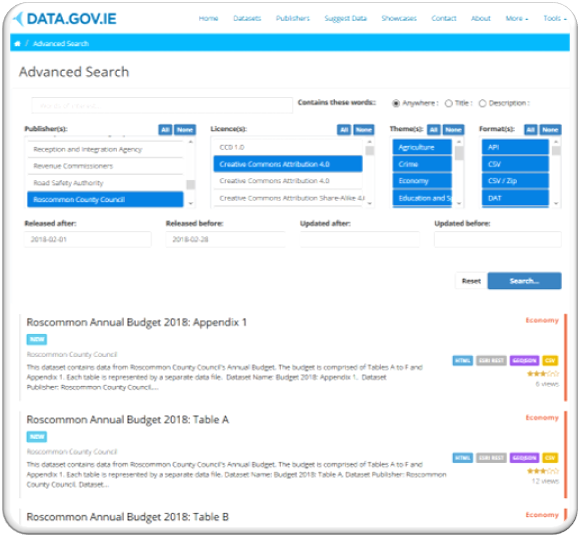The width and height of the screenshot is (580, 537).
Task: Click the HTML format badge on Appendix 1
Action: [x=462, y=360]
